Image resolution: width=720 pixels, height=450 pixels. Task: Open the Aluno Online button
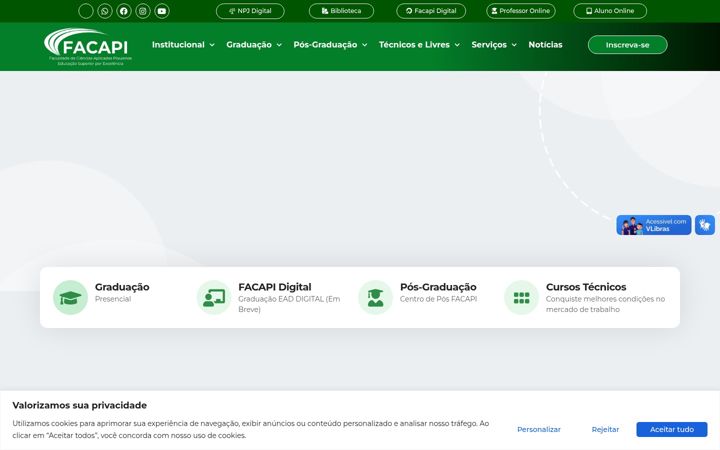pos(610,11)
